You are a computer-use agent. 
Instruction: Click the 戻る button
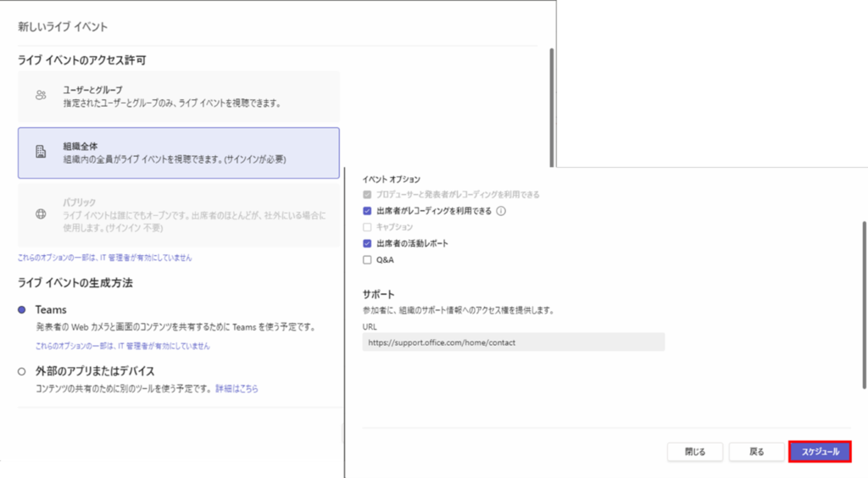click(x=756, y=452)
